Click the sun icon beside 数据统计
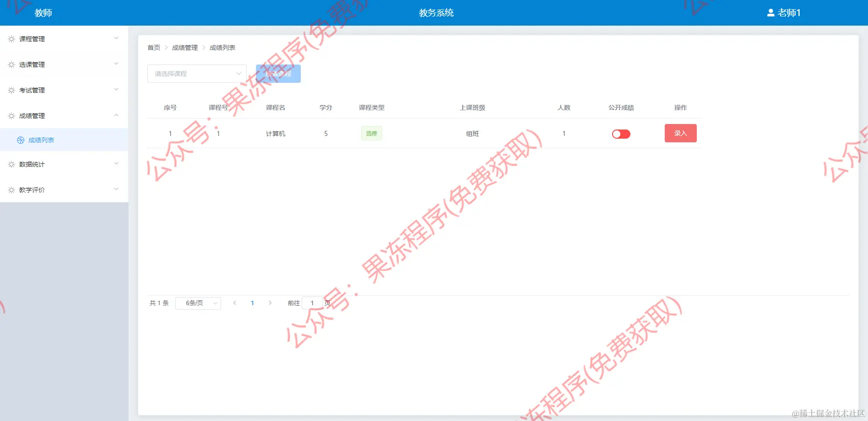This screenshot has height=421, width=868. click(11, 164)
